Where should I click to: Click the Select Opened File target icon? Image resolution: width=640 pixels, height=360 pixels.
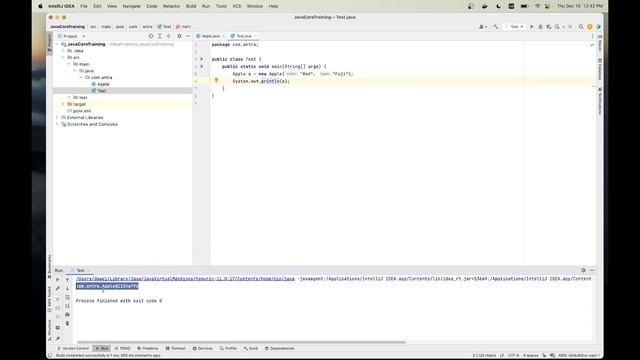151,36
